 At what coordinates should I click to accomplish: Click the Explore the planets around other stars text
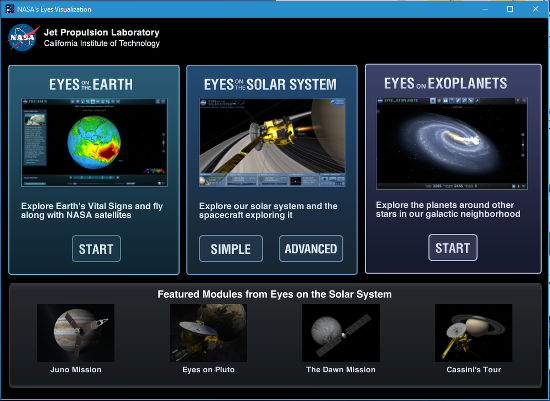pos(448,209)
